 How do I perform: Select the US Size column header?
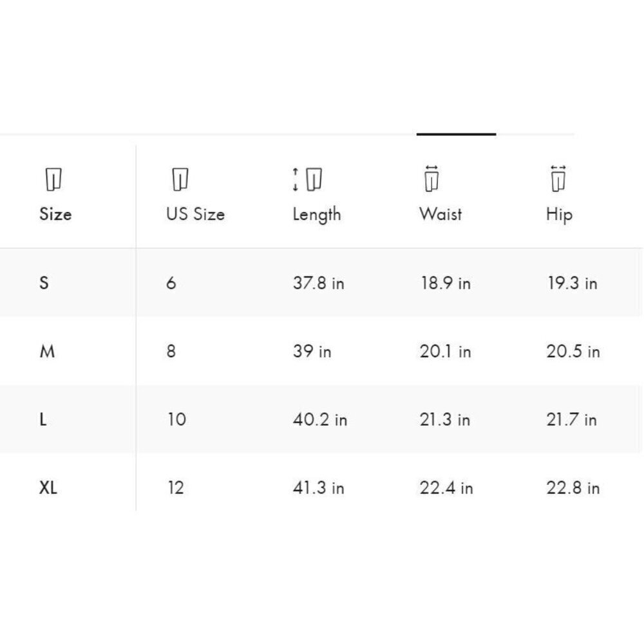pos(195,214)
